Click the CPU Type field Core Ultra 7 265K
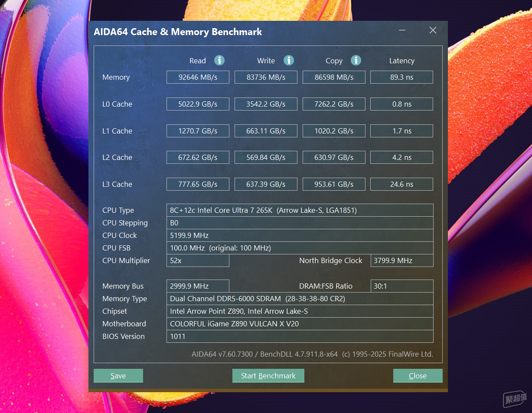This screenshot has height=413, width=532. pos(300,210)
